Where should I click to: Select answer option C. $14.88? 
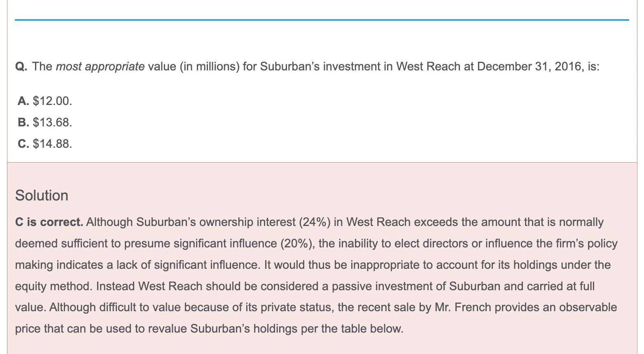coord(45,144)
